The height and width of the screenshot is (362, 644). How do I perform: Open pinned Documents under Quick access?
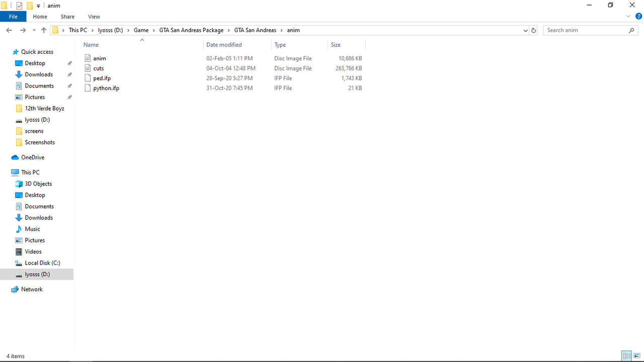[39, 86]
